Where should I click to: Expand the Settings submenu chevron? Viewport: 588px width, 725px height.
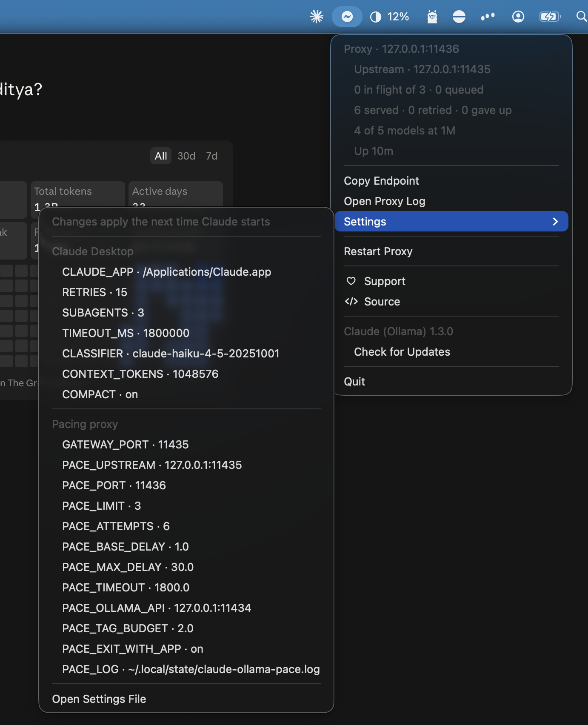555,221
